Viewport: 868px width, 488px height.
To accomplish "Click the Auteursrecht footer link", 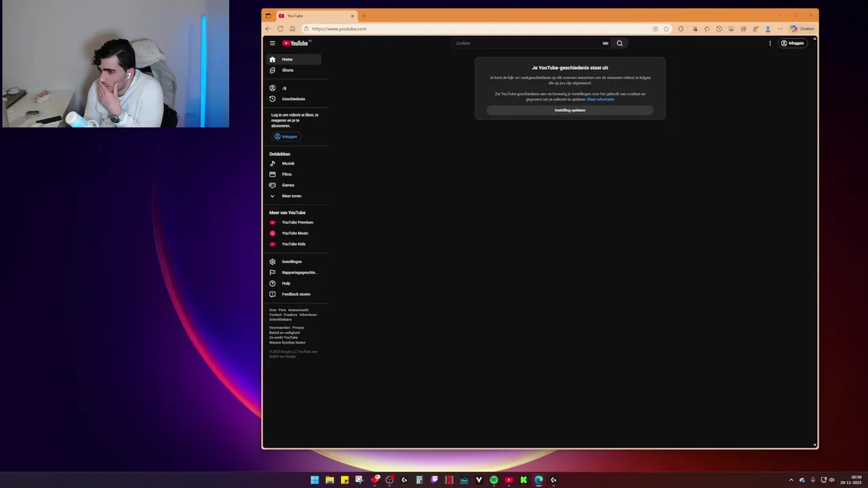I will tap(298, 310).
